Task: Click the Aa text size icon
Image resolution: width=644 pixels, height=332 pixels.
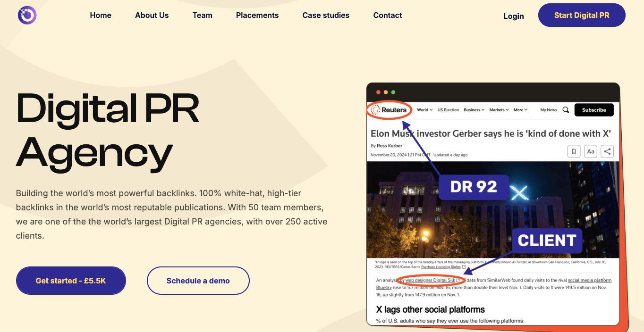Action: [591, 151]
